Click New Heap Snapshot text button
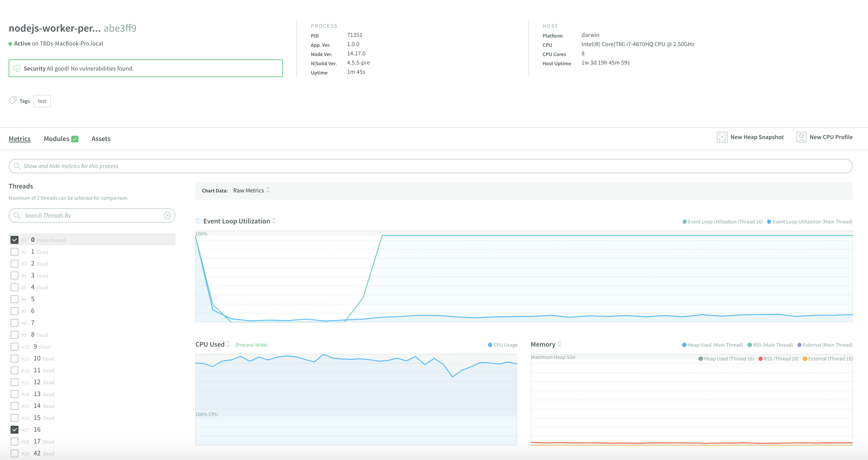Viewport: 868px width, 460px height. [757, 137]
